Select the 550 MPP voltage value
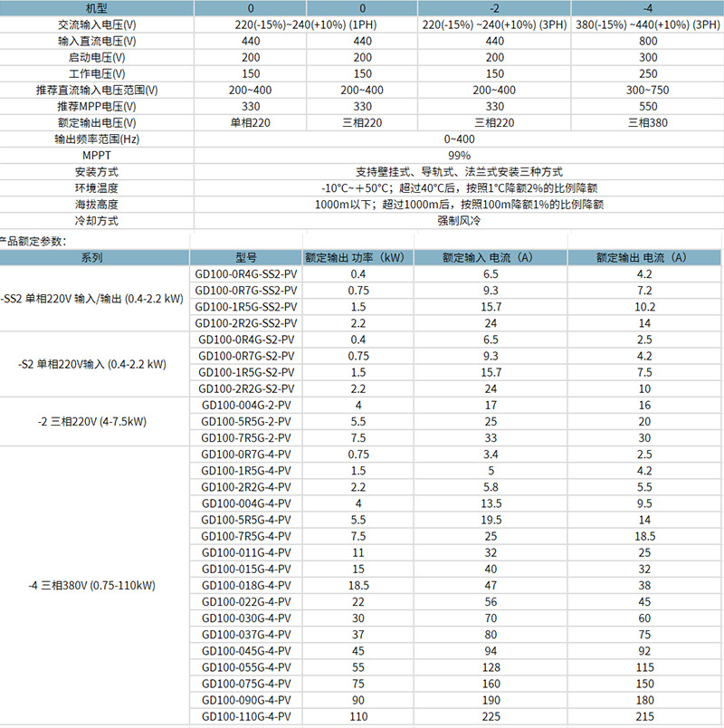724x728 pixels. coord(648,106)
